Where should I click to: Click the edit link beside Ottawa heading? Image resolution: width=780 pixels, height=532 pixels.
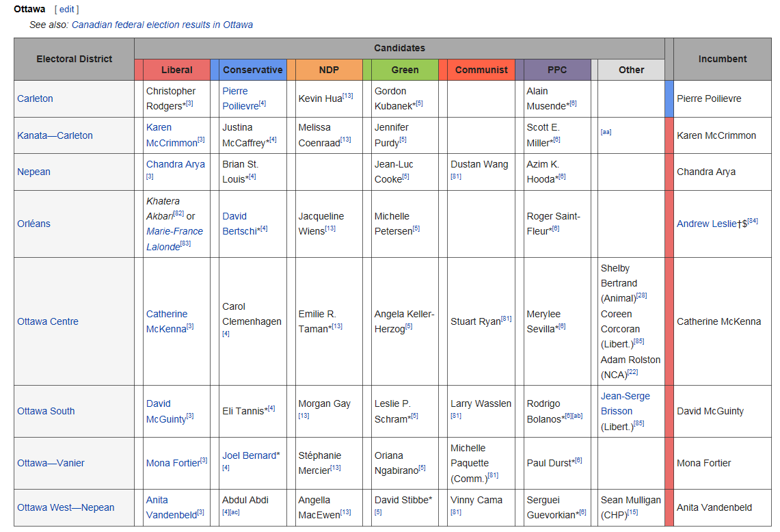coord(66,10)
